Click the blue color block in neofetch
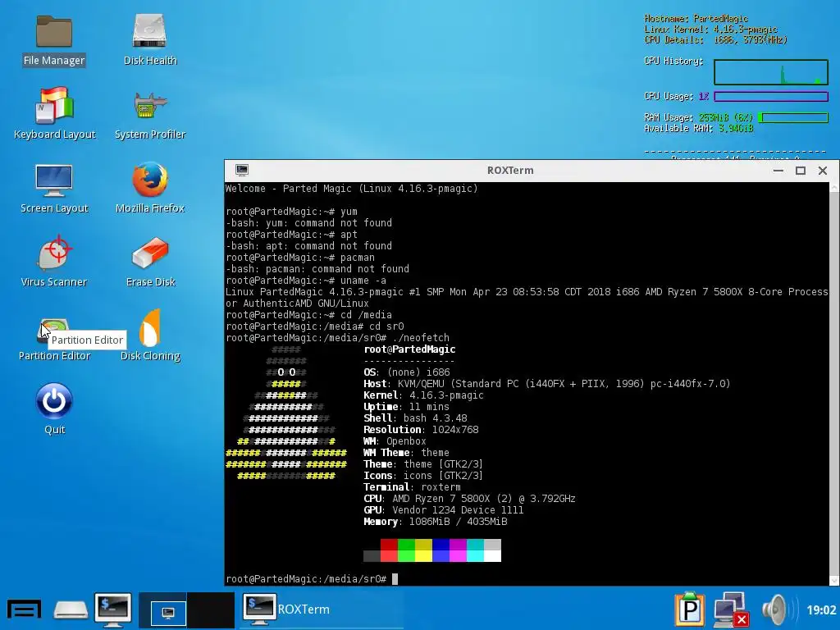The width and height of the screenshot is (840, 630). point(441,550)
